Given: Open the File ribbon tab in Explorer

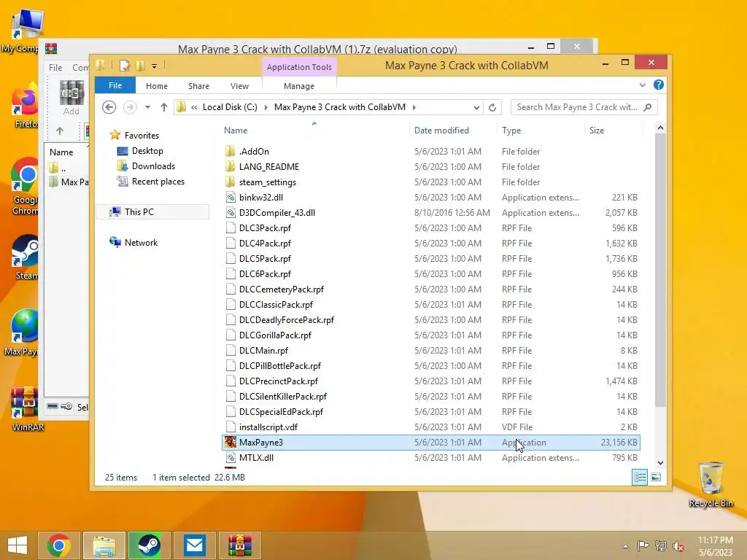Looking at the screenshot, I should [x=115, y=85].
